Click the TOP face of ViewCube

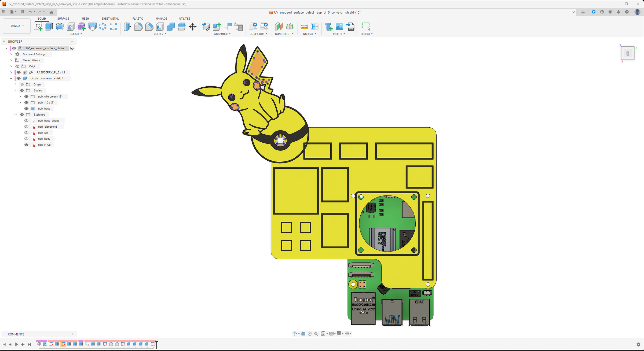pos(628,53)
